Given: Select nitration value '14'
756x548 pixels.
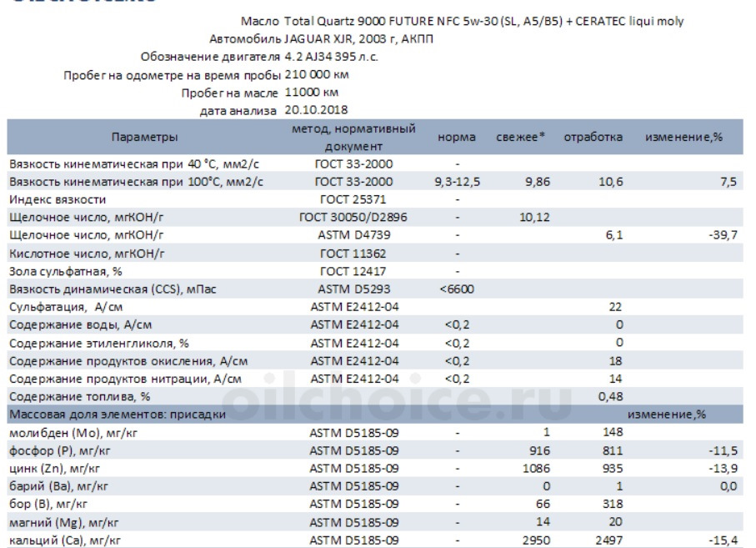Looking at the screenshot, I should click(x=615, y=380).
